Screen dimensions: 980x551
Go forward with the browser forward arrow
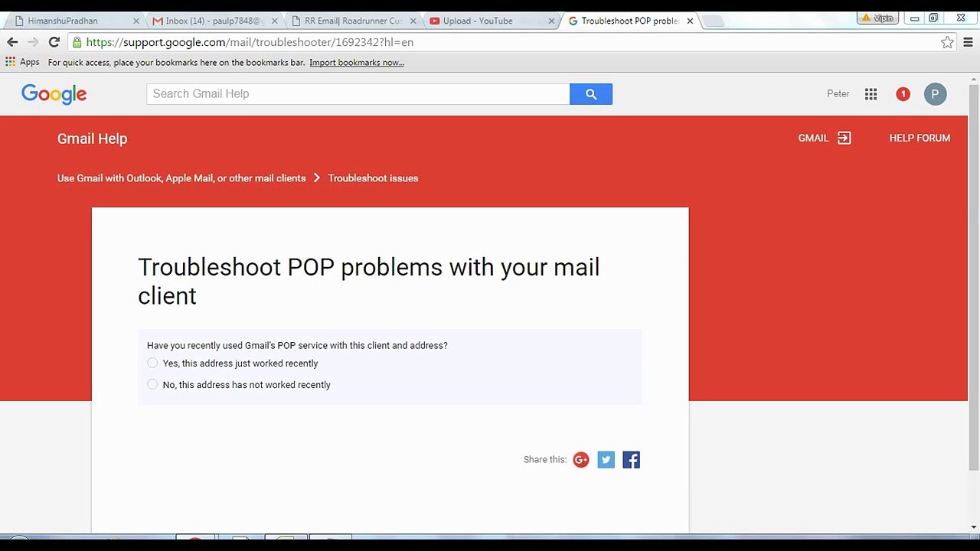coord(32,42)
